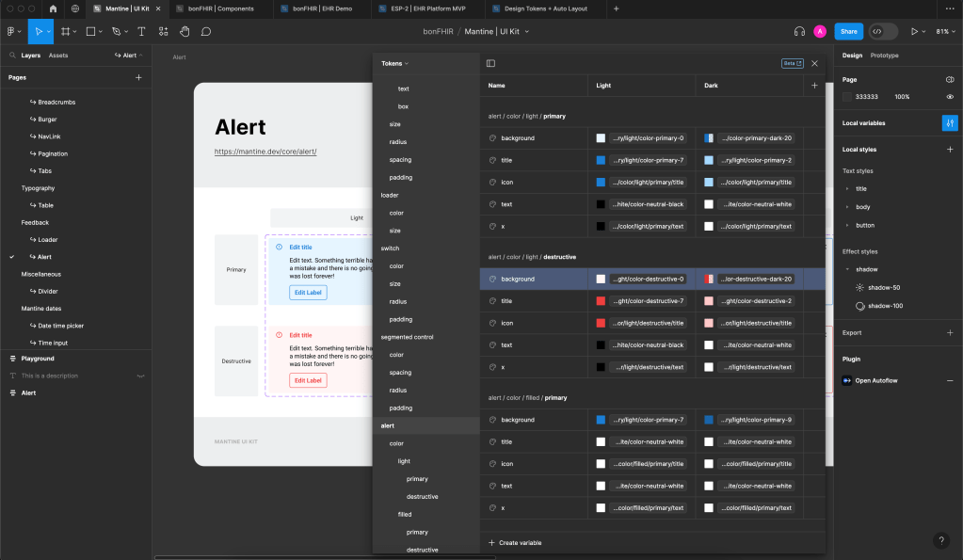Open the Comment tool
The width and height of the screenshot is (963, 560).
[205, 31]
